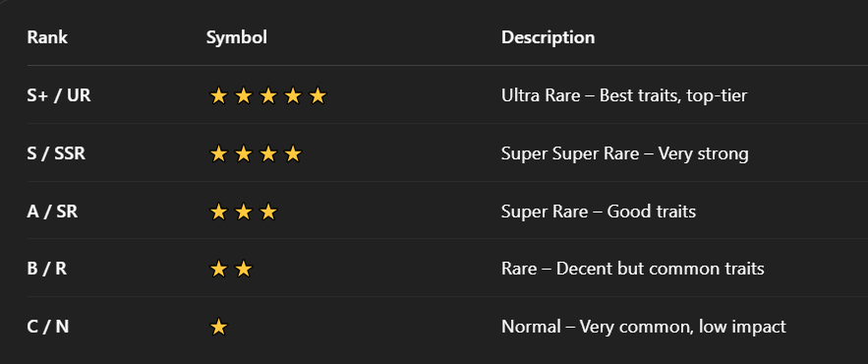
Task: Click the five-star symbol for S+ / UR
Action: (268, 95)
